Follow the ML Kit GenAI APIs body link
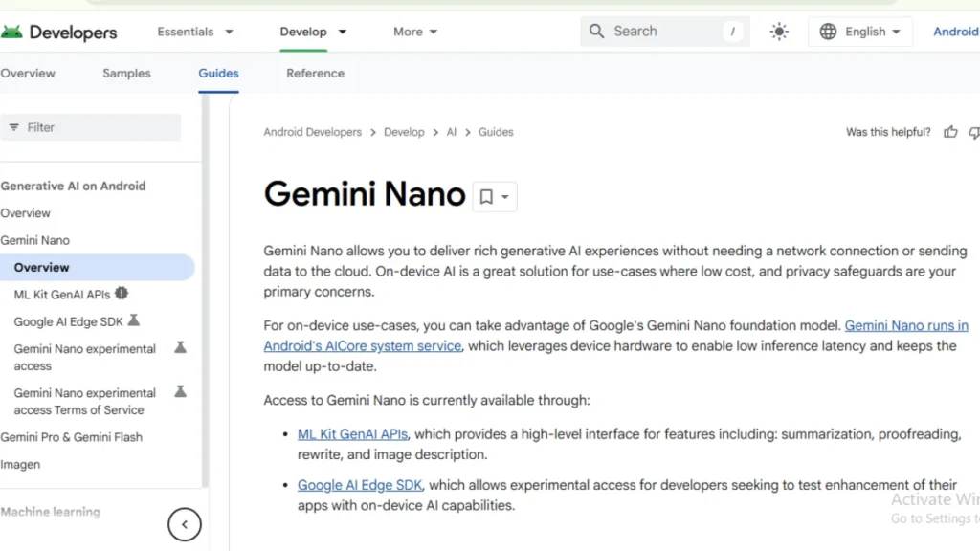The height and width of the screenshot is (551, 980). pos(352,434)
